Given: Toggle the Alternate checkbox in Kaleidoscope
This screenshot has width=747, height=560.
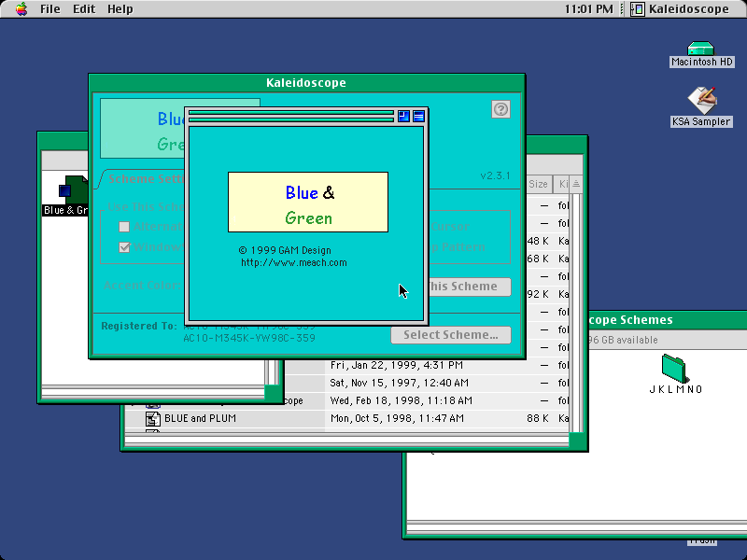Looking at the screenshot, I should coord(124,227).
